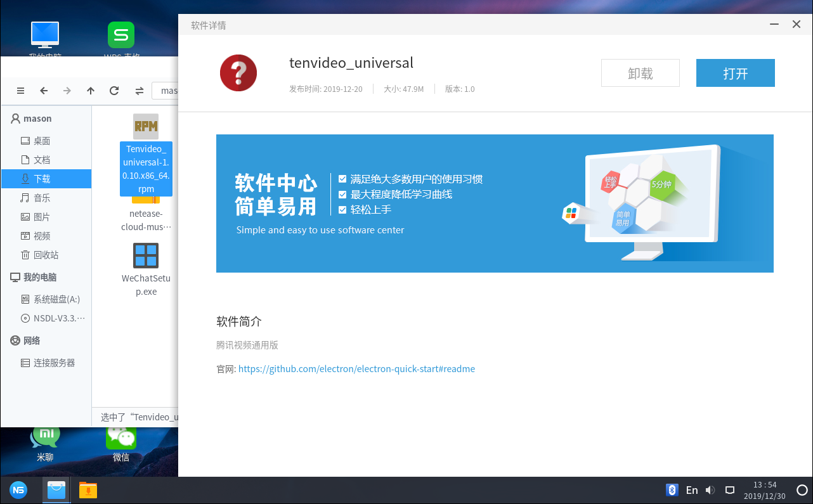Viewport: 813px width, 504px height.
Task: Click the network display tray icon
Action: [730, 490]
